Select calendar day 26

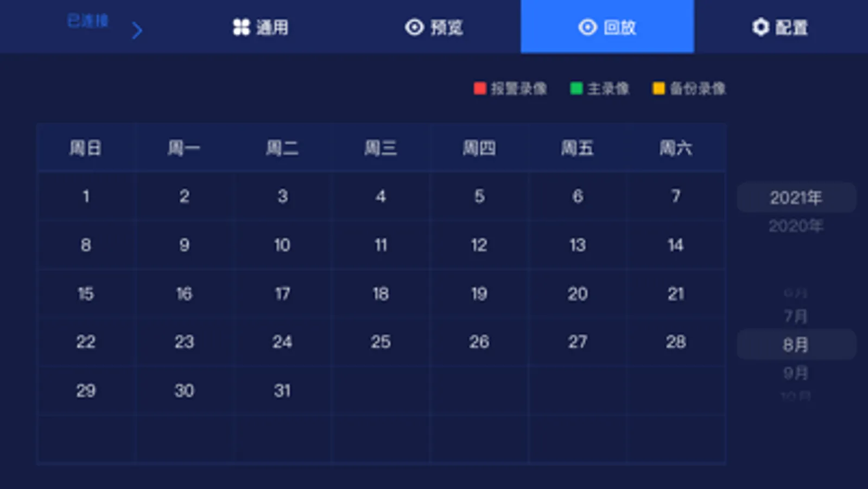tap(479, 342)
